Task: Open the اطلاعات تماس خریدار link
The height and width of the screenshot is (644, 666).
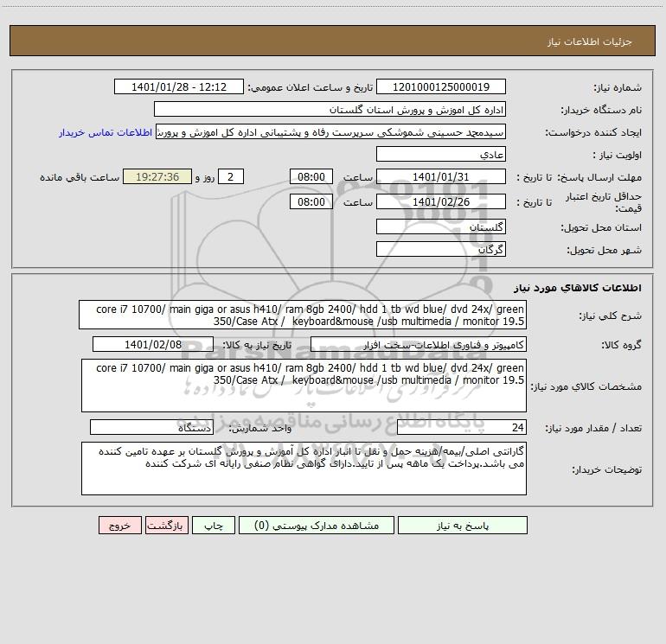Action: [x=106, y=132]
